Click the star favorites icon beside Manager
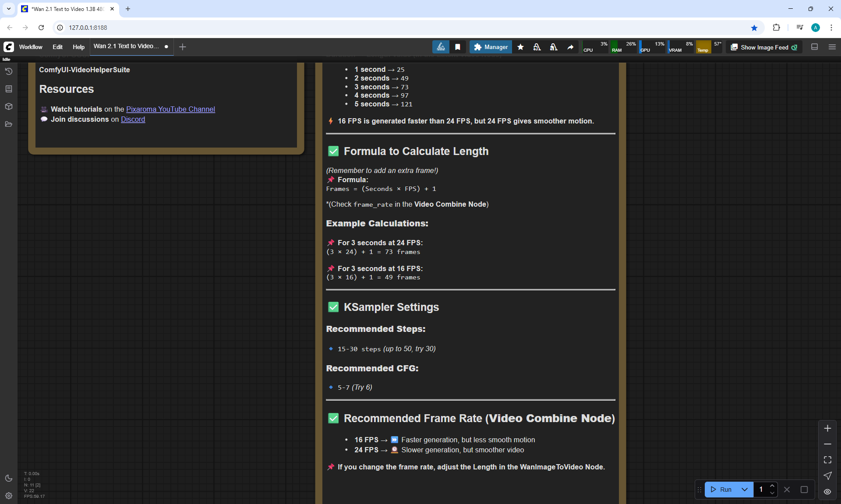841x504 pixels. point(520,47)
